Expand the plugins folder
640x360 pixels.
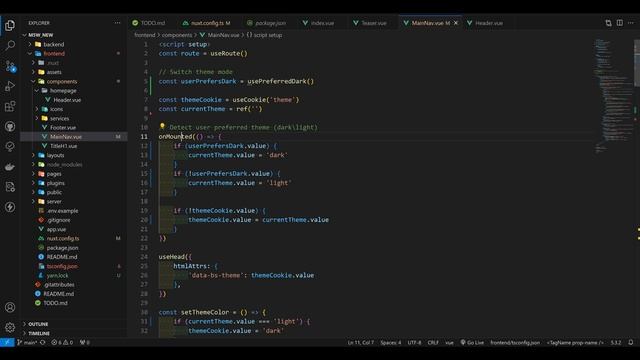(56, 183)
